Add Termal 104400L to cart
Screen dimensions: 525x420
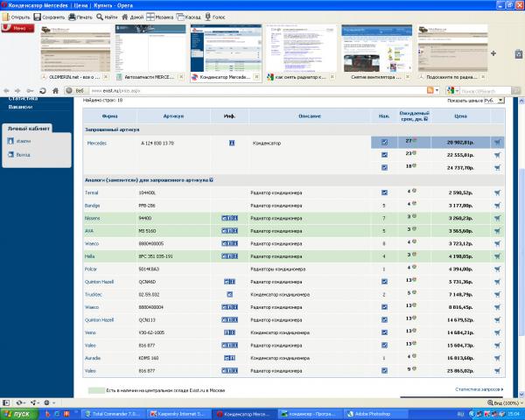pyautogui.click(x=497, y=192)
